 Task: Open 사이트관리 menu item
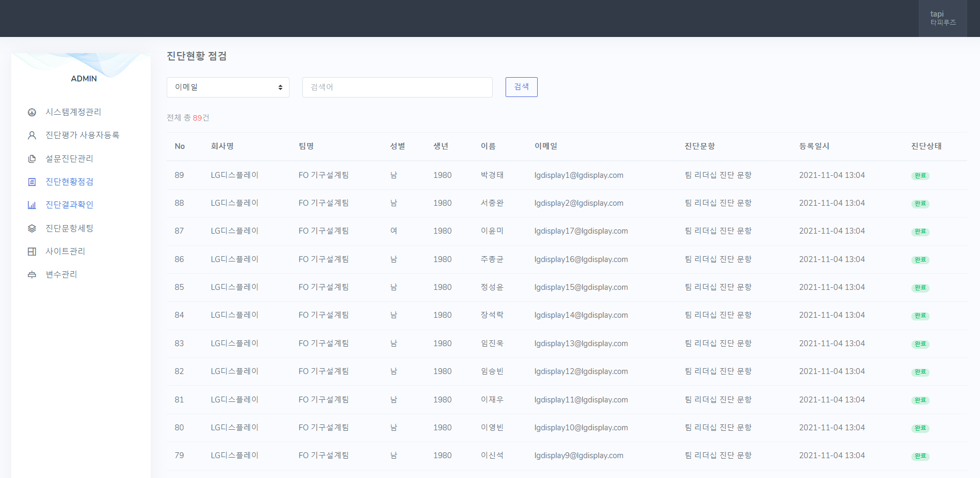pos(65,251)
